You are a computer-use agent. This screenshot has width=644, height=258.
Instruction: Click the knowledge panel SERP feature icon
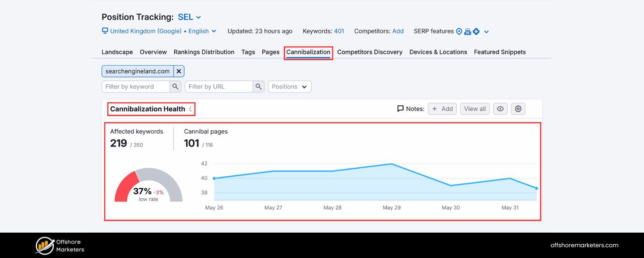468,31
